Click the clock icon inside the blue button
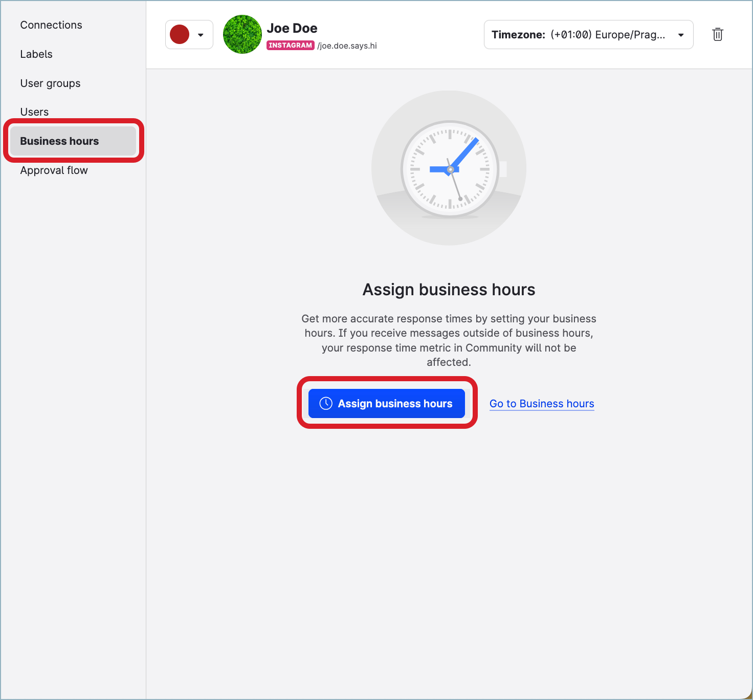The width and height of the screenshot is (753, 700). click(326, 403)
